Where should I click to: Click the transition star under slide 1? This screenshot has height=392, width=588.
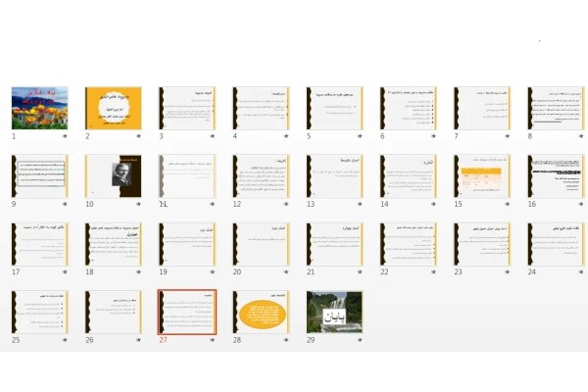[65, 136]
